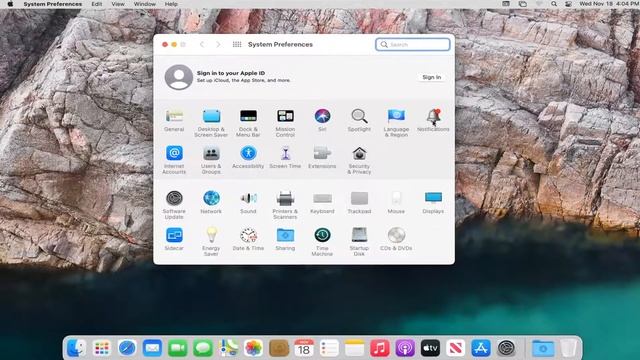
Task: Open the Edit menu
Action: click(x=97, y=4)
